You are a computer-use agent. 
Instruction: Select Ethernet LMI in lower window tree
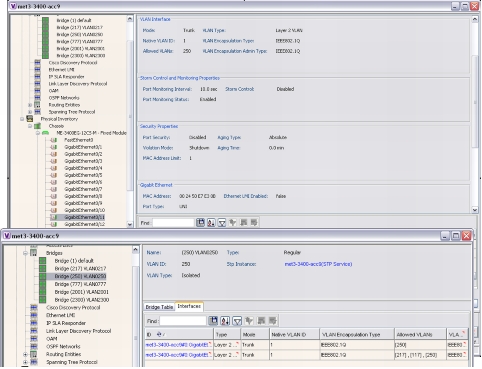coord(60,315)
